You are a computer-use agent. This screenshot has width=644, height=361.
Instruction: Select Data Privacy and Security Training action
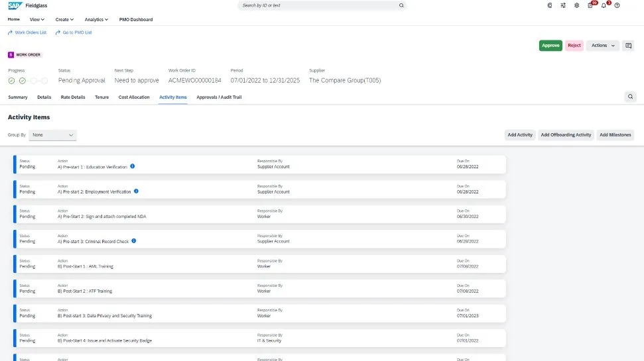pos(105,316)
